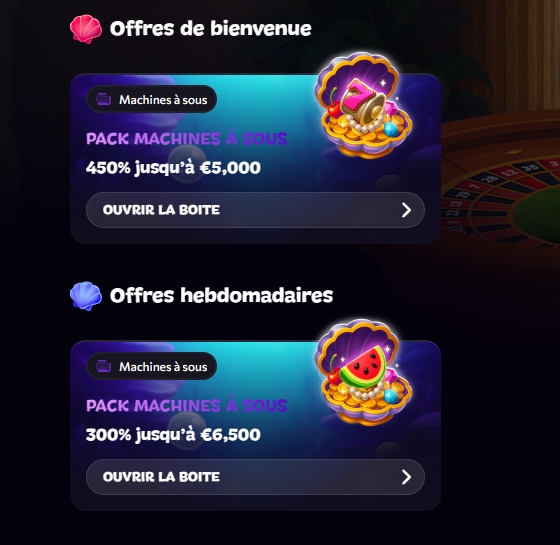Select the Machines à sous tag on weekly card
560x545 pixels.
pos(151,366)
